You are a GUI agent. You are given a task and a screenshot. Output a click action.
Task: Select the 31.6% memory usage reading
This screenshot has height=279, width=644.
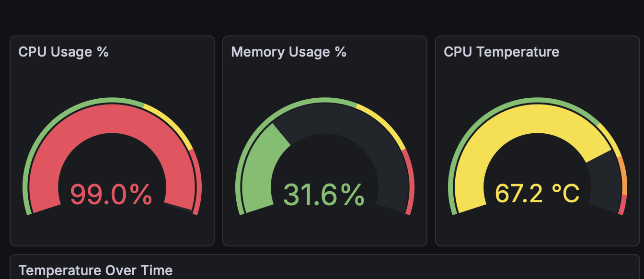click(x=324, y=194)
